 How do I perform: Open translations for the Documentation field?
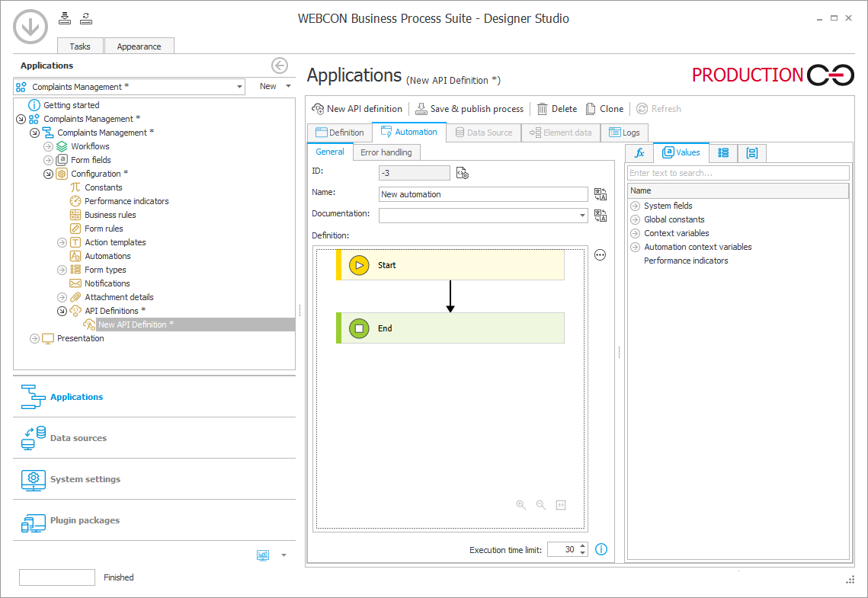click(x=600, y=215)
